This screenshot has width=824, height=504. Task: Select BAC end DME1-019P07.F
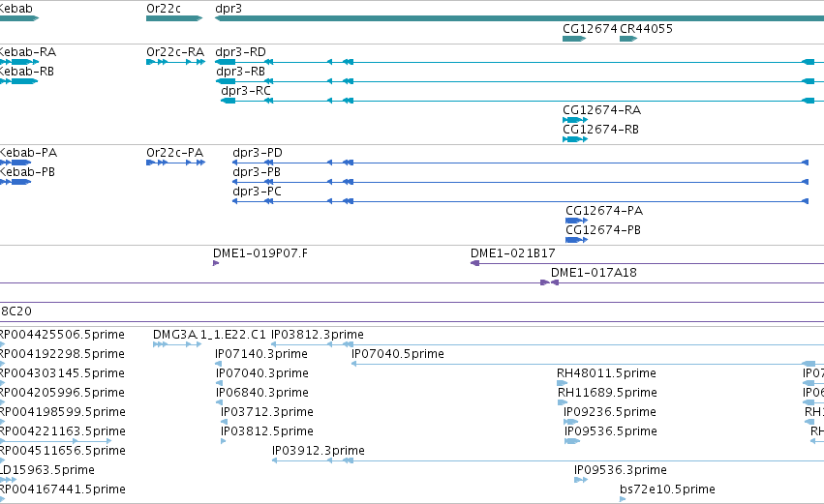pos(216,263)
